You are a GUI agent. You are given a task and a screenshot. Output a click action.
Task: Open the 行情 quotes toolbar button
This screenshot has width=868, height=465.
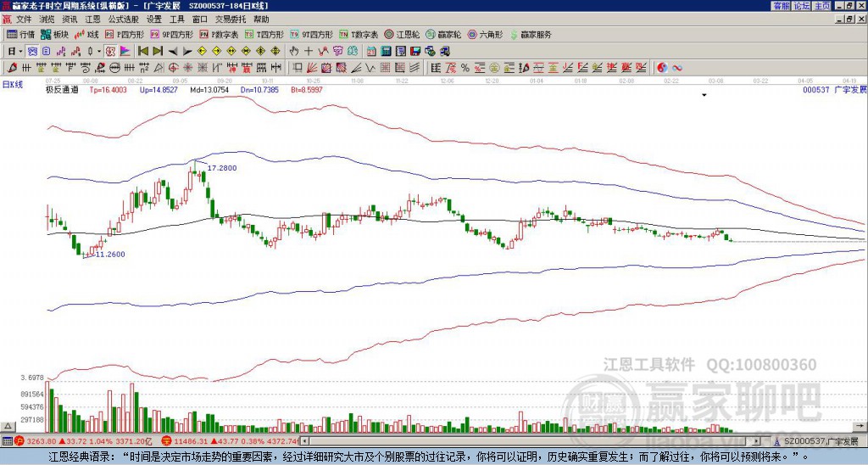[x=21, y=35]
